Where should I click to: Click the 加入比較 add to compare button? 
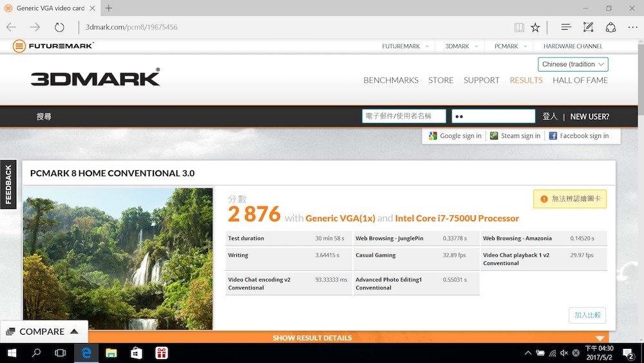click(587, 315)
